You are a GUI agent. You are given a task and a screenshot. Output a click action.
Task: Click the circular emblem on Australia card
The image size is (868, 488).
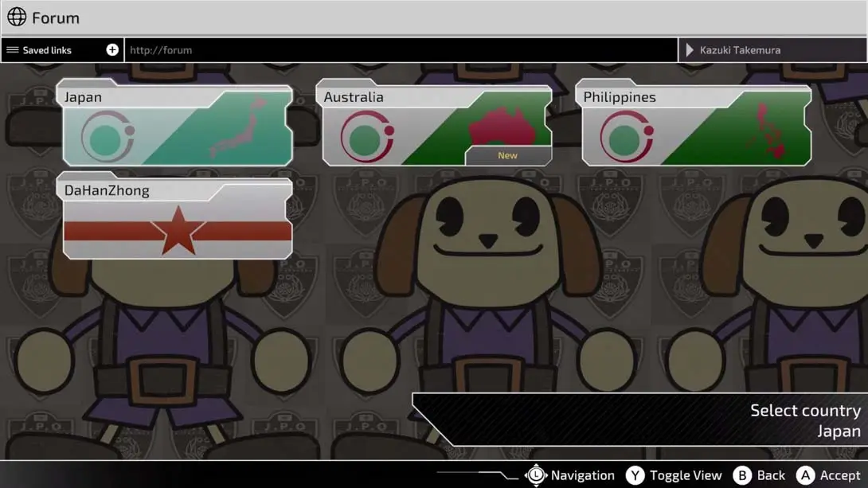(x=366, y=137)
